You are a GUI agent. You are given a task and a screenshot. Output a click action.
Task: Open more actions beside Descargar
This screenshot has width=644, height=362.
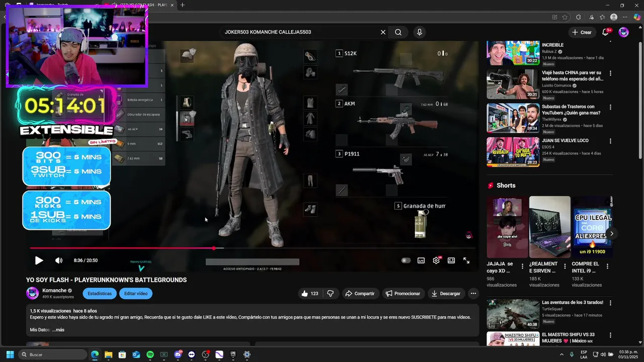[x=473, y=294]
